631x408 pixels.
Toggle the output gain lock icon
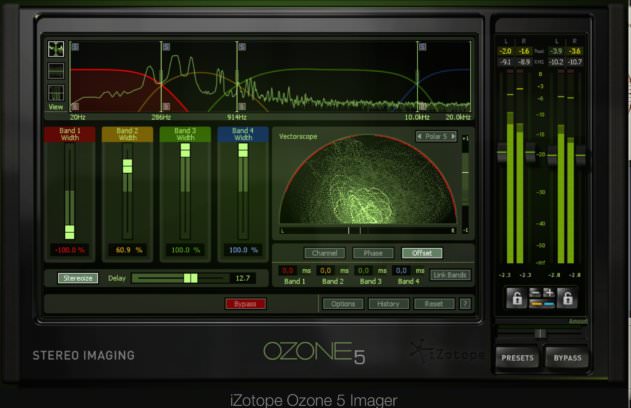(x=567, y=298)
